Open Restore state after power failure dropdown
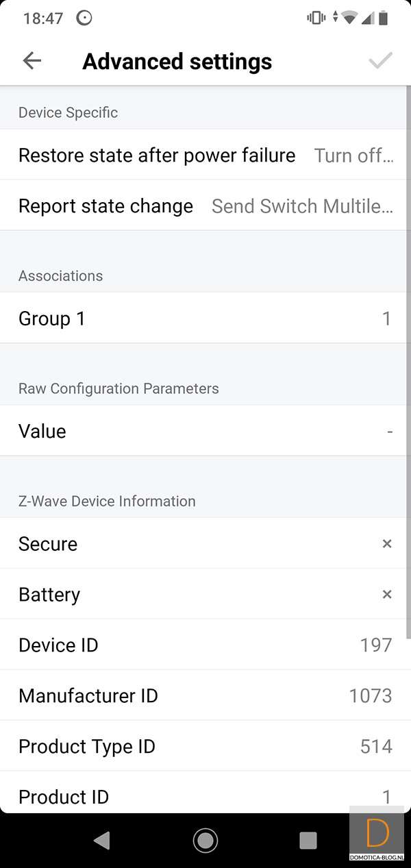Viewport: 411px width, 868px height. point(353,156)
